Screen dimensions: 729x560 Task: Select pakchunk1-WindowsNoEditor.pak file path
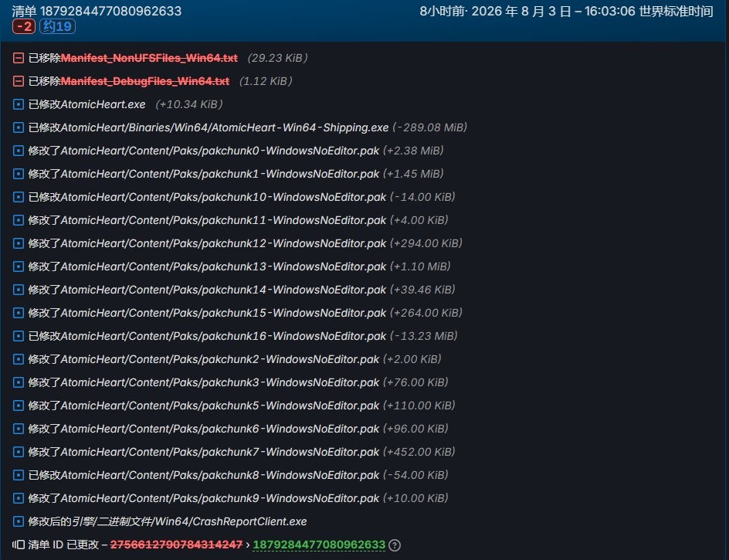click(x=220, y=174)
